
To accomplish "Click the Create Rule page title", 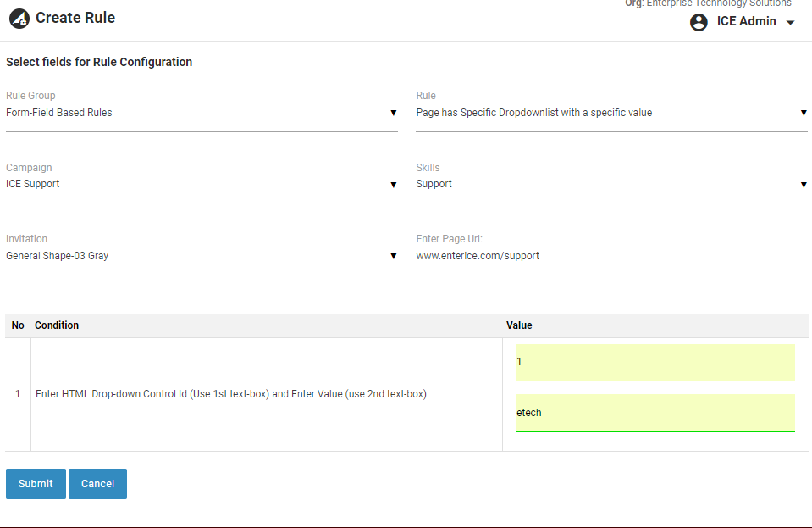I will 75,18.
